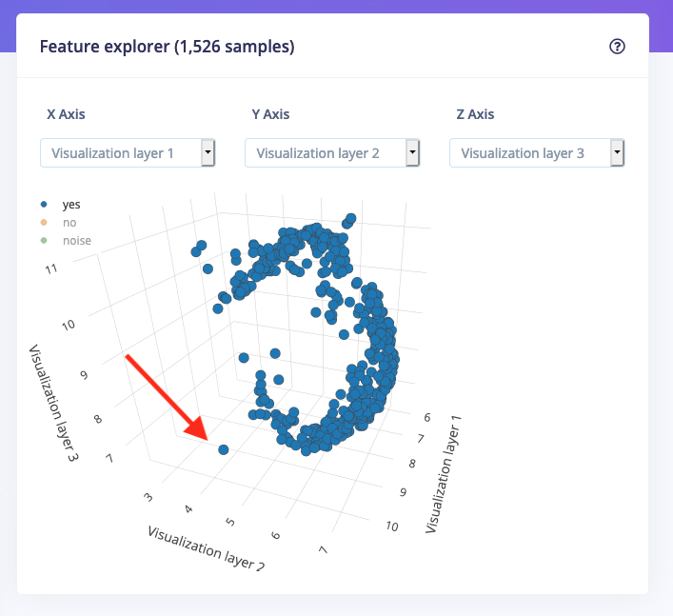Open the X Axis dropdown
Viewport: 673px width, 616px height.
tap(128, 153)
